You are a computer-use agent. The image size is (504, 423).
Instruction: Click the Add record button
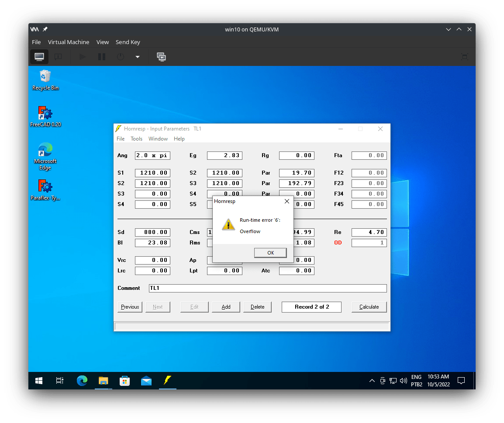226,307
